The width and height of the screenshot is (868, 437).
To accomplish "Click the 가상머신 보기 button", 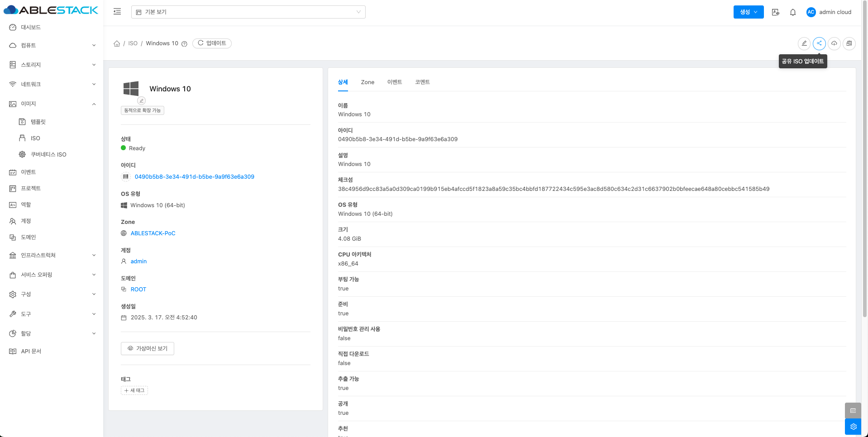I will [x=148, y=348].
